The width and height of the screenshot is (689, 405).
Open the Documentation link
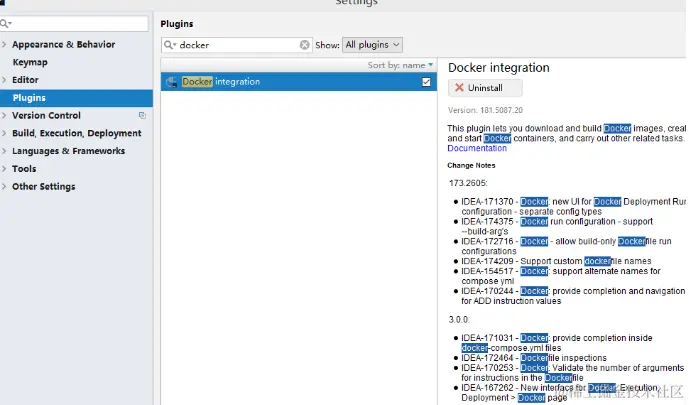point(477,148)
